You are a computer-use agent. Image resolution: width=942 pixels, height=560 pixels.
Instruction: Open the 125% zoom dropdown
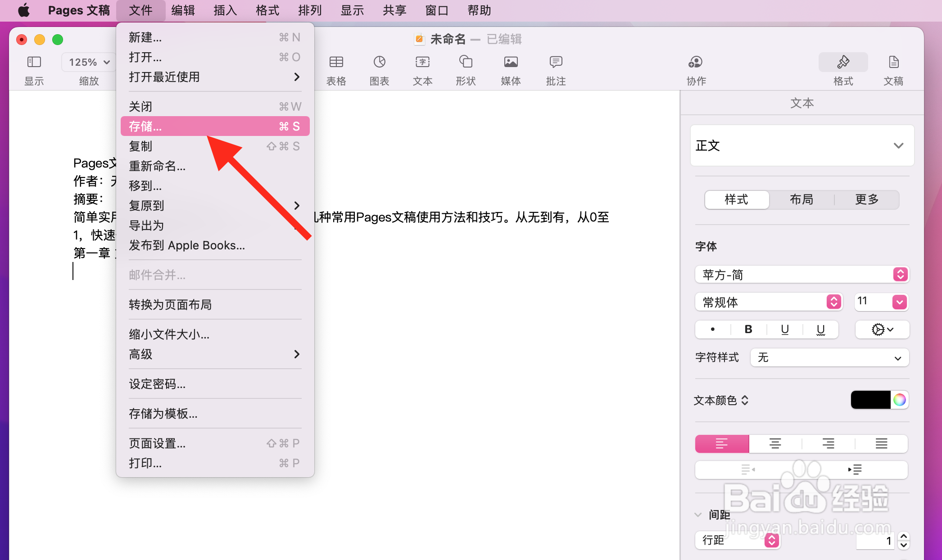point(89,62)
